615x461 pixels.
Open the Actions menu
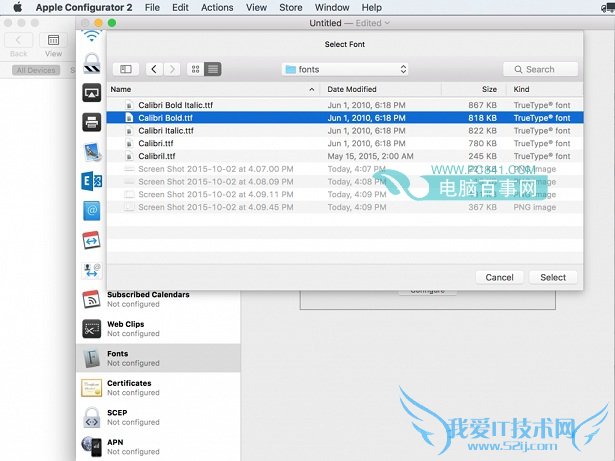pos(217,7)
